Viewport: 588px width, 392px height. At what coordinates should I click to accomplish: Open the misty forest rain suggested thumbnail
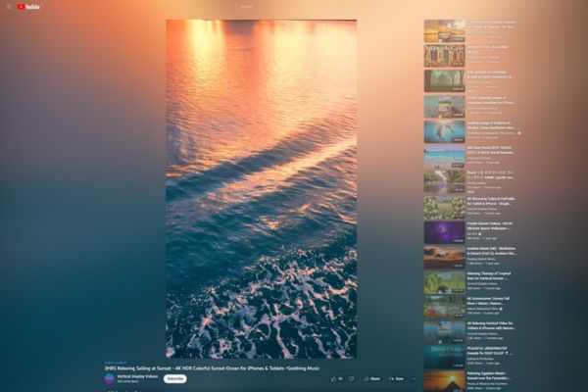point(444,81)
